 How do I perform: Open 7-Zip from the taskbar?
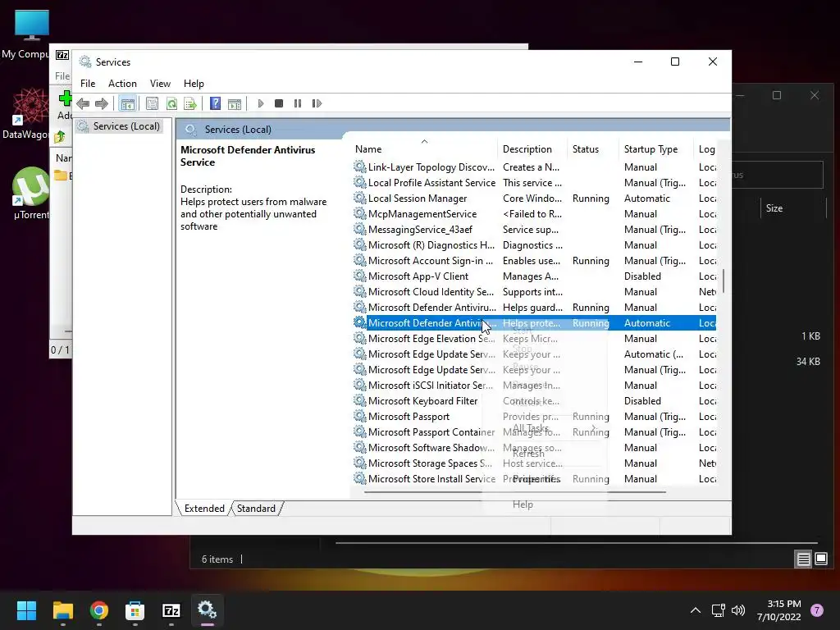pyautogui.click(x=171, y=610)
